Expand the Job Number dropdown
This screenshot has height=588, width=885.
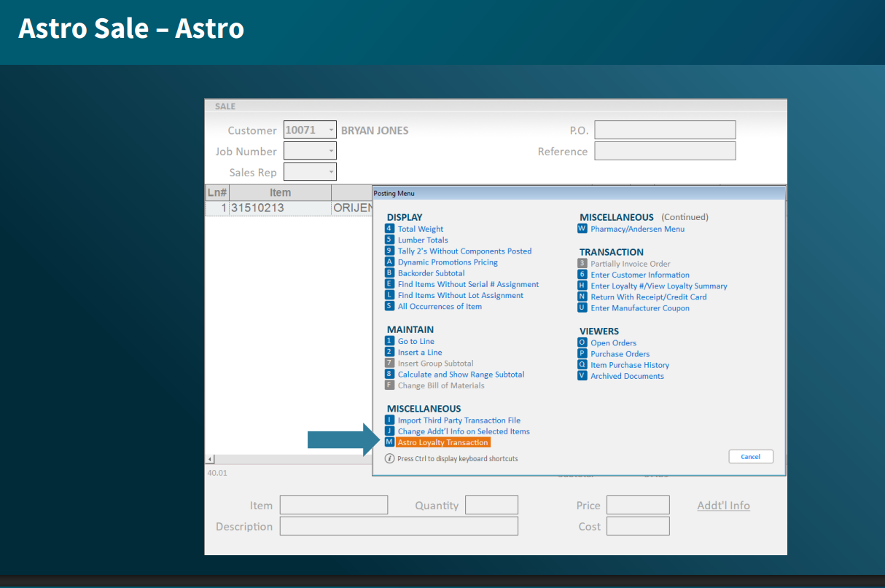(331, 152)
